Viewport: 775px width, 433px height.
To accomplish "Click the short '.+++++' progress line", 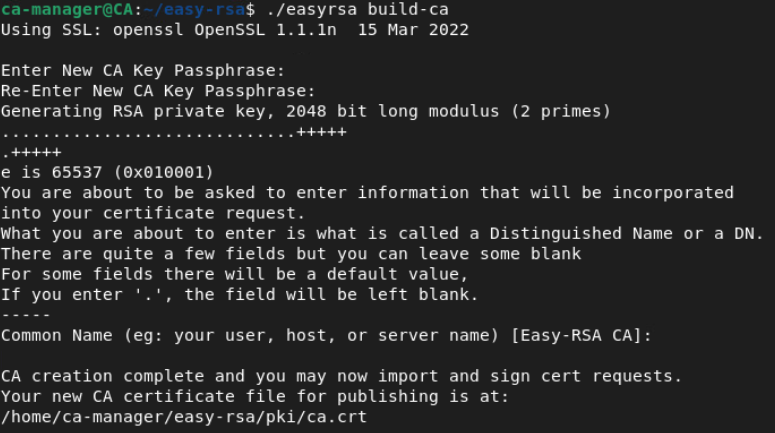I will (x=31, y=152).
